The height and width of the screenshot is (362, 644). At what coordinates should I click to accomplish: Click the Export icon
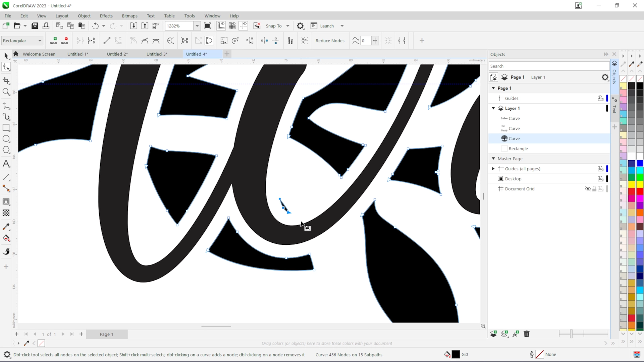pyautogui.click(x=145, y=26)
